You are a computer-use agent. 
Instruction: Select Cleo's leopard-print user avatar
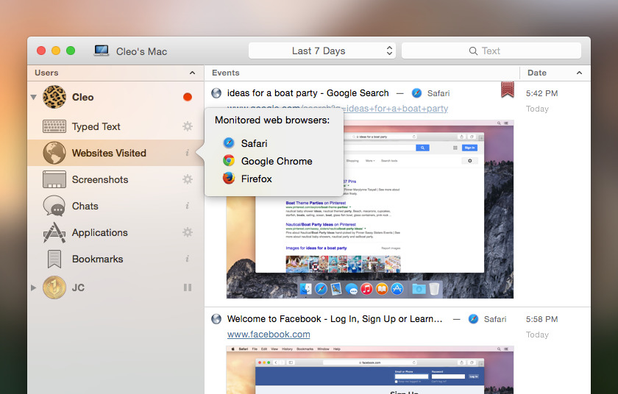(x=54, y=97)
